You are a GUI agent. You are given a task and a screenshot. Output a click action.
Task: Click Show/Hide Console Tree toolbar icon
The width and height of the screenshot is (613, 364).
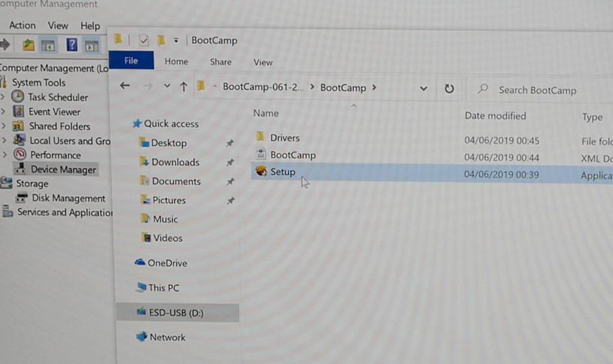pos(48,45)
